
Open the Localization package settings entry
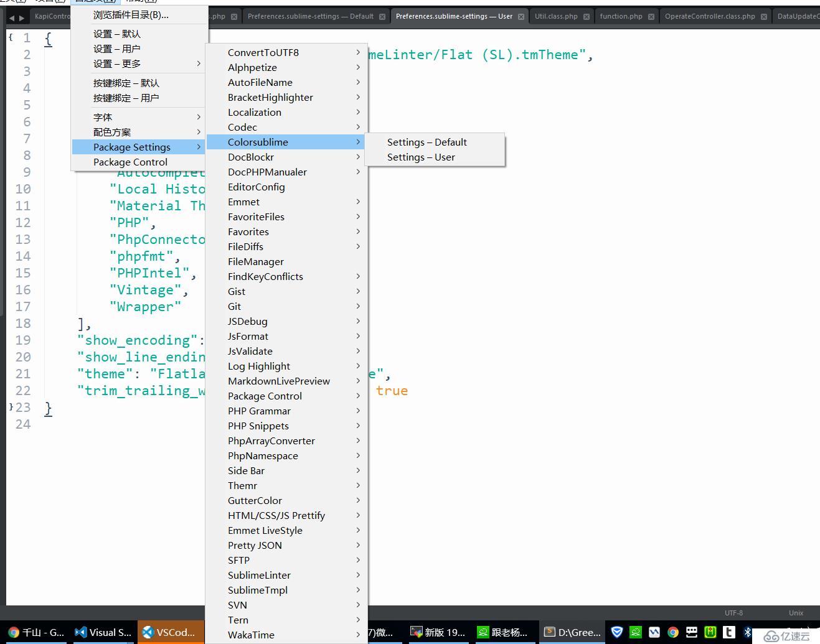[x=286, y=112]
